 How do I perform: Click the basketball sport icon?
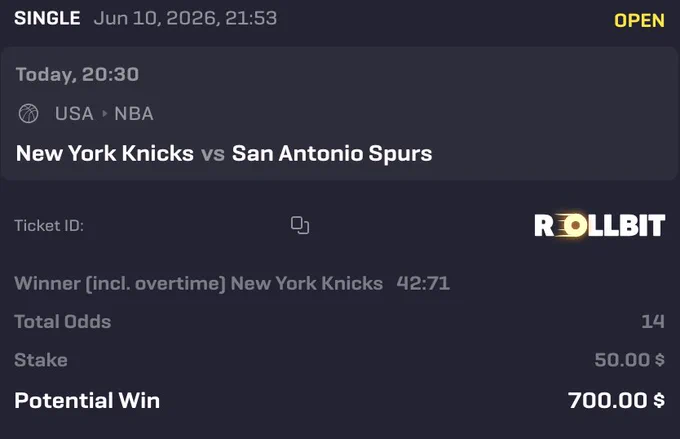(29, 114)
